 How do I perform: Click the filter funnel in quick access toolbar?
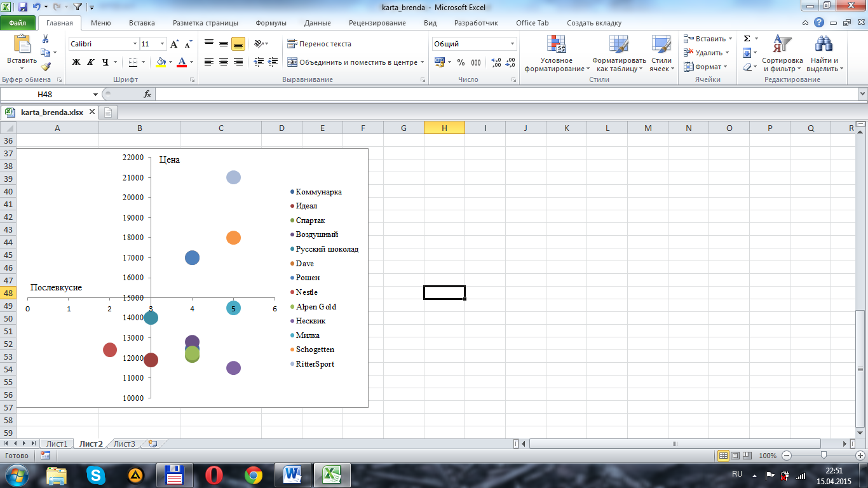click(78, 8)
